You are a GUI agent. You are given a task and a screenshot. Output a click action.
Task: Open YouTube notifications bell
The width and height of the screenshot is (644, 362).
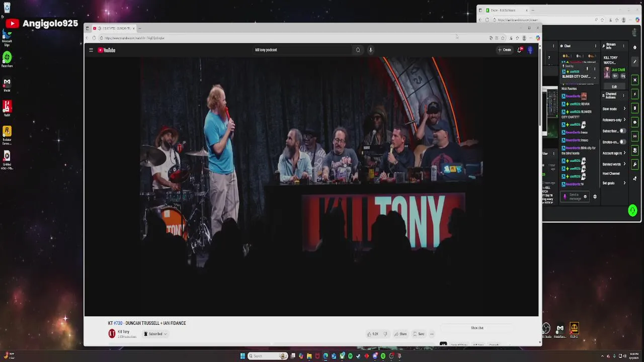(x=520, y=50)
